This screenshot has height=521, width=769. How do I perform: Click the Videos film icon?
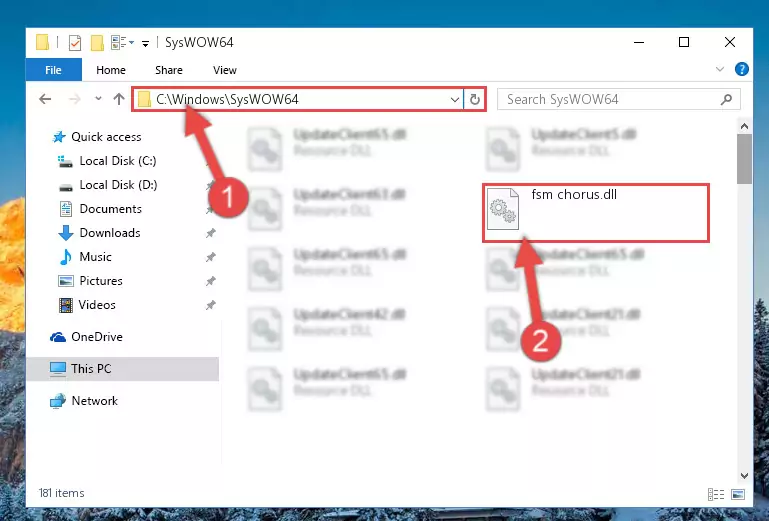(66, 305)
